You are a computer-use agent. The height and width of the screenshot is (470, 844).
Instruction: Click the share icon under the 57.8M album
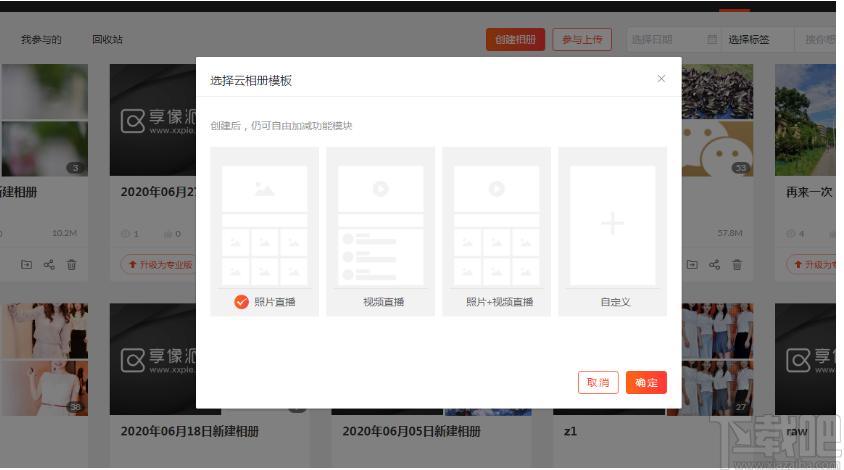[x=714, y=264]
